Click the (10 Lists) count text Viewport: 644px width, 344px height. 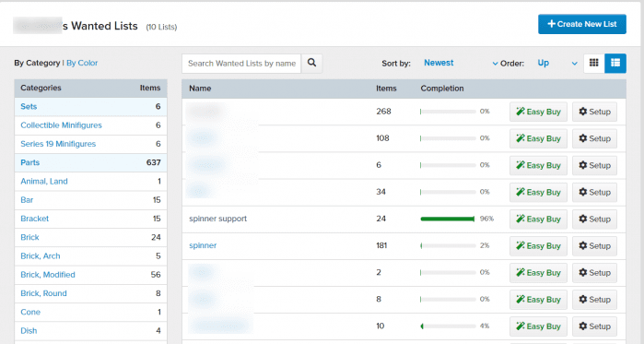tap(161, 27)
